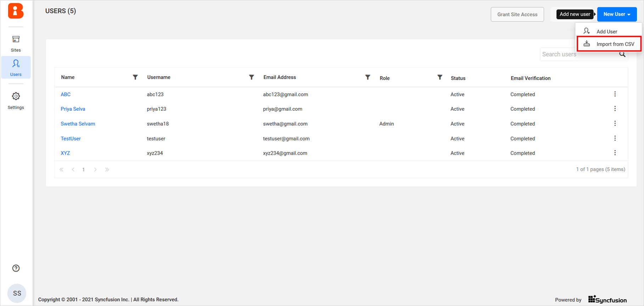The image size is (644, 306).
Task: Open TestUser user link
Action: tap(71, 139)
